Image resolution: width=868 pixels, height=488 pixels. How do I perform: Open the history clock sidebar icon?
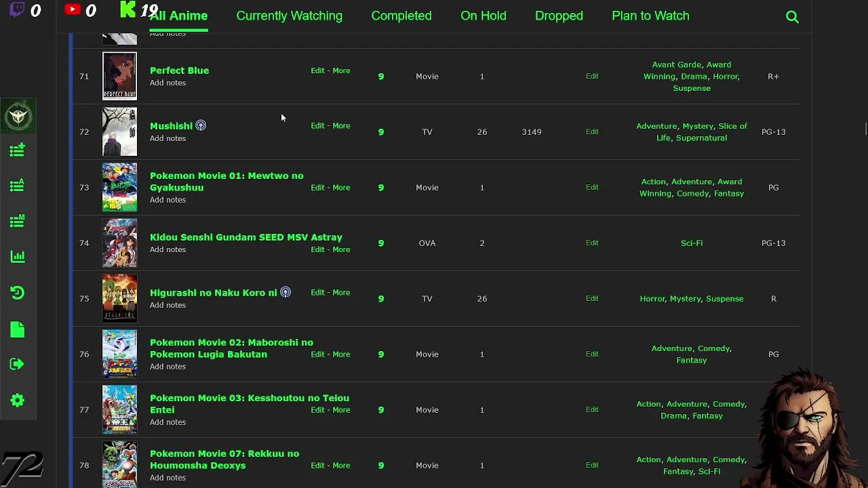tap(18, 293)
